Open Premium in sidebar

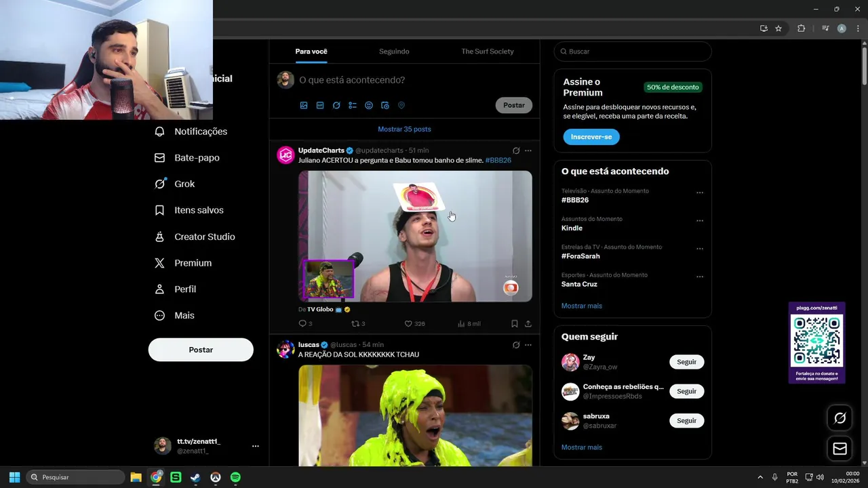[183, 263]
